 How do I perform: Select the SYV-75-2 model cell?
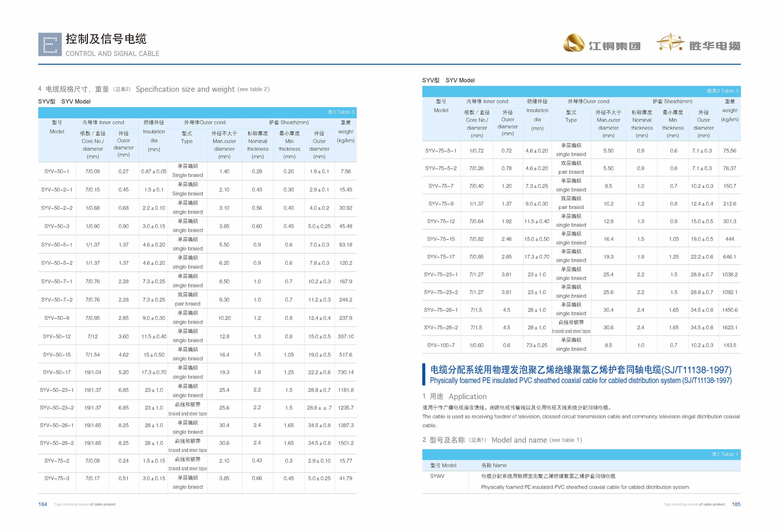coord(57,461)
